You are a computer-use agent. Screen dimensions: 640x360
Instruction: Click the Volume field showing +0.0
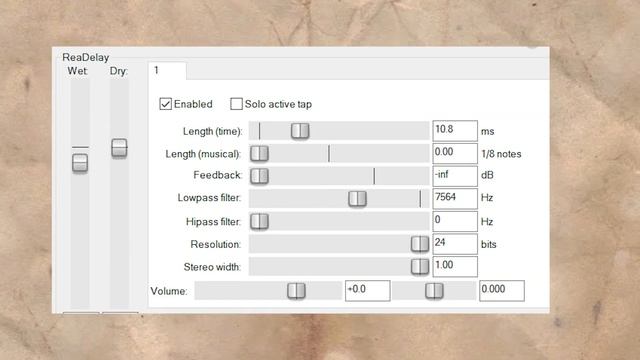click(x=368, y=291)
